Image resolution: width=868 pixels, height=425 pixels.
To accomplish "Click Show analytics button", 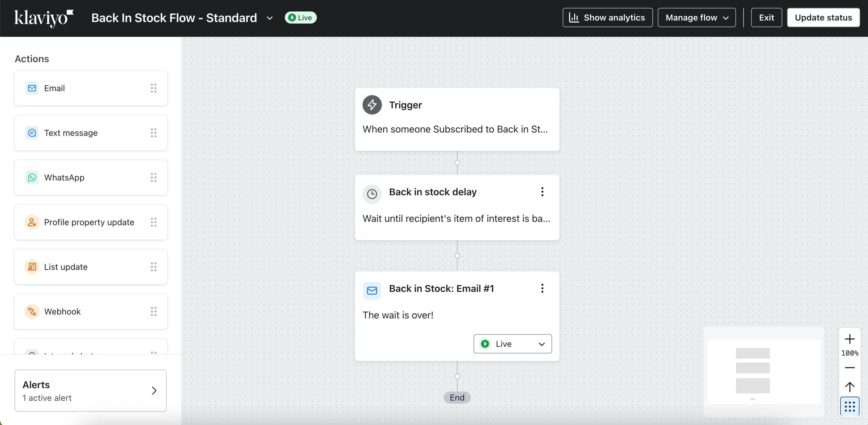I will (607, 18).
